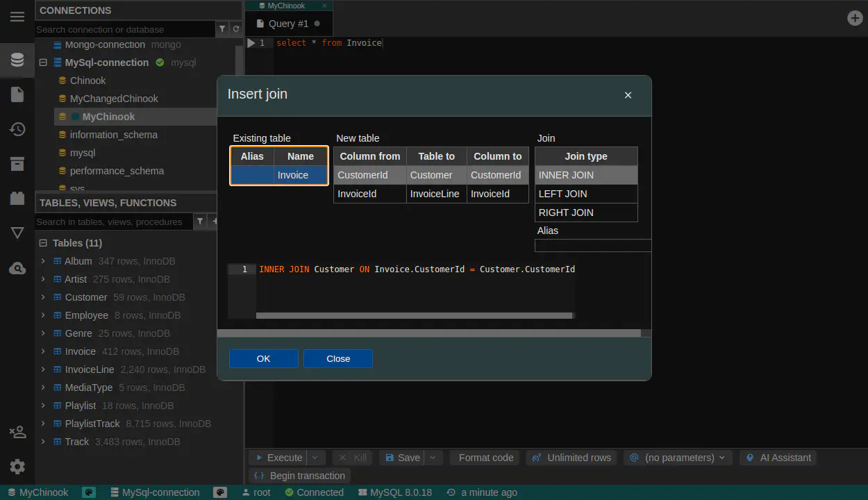The image size is (868, 500).
Task: Click the join SQL editor horizontal scrollbar
Action: click(x=415, y=315)
